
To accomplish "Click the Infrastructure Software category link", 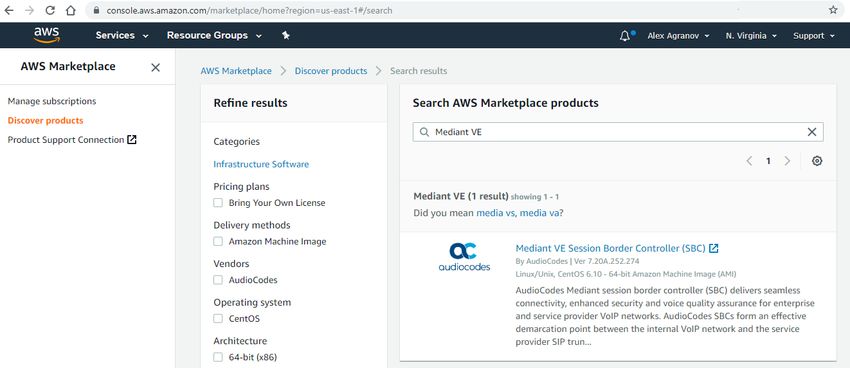I will coord(261,164).
